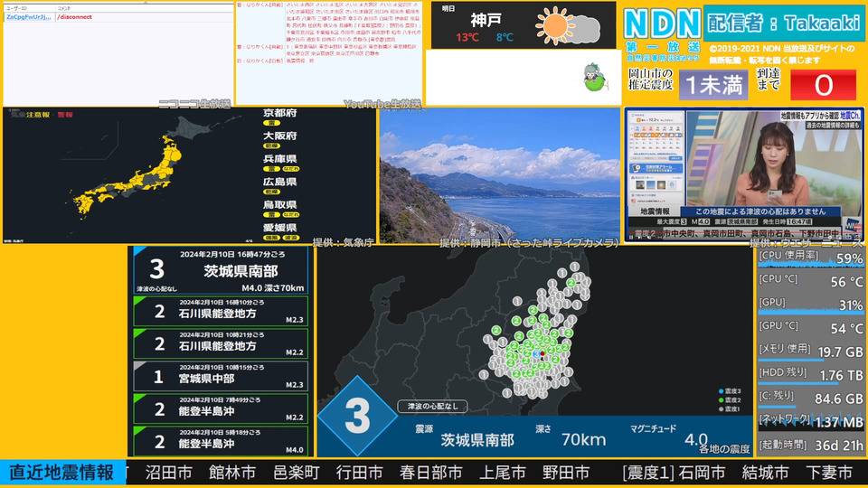The width and height of the screenshot is (868, 488).
Task: Click the CPU 使用率 59% graph
Action: [x=810, y=258]
